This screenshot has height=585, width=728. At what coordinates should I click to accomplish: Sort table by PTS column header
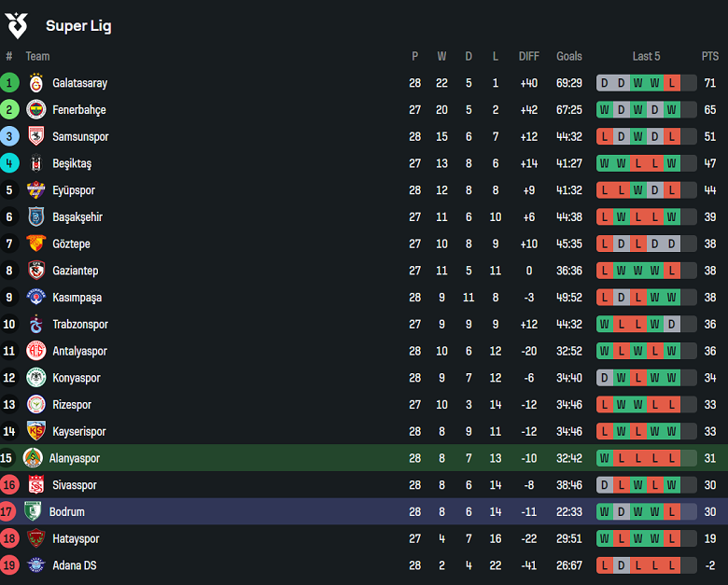coord(710,56)
